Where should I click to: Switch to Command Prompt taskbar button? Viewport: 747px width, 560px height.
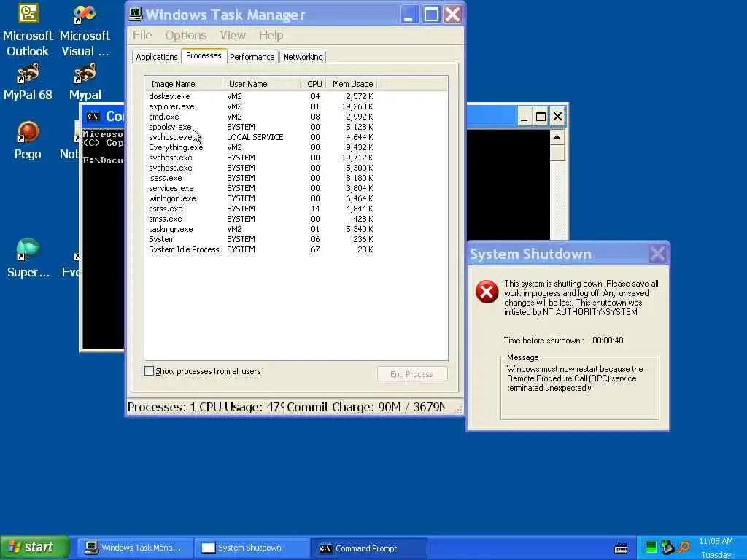(368, 548)
